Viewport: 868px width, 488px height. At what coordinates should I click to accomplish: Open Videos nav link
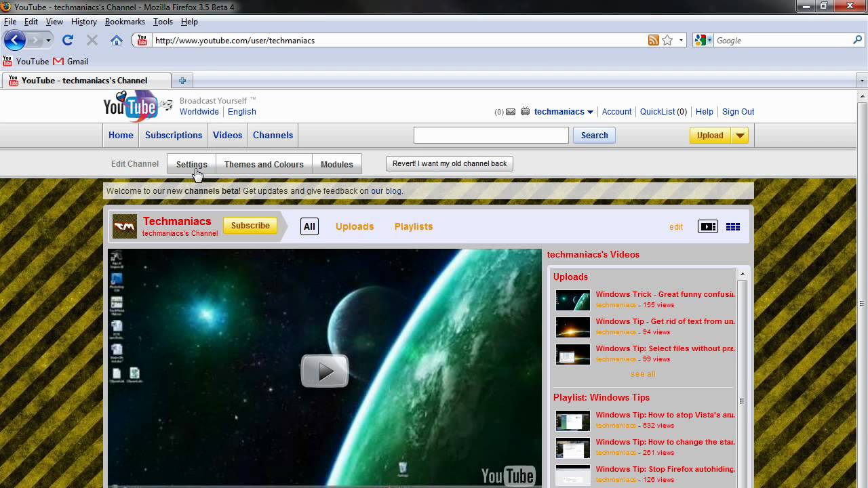227,135
